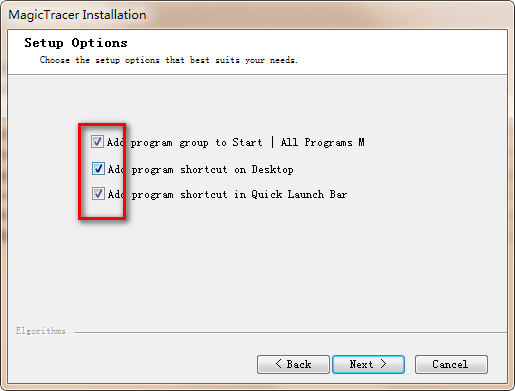The height and width of the screenshot is (391, 515).
Task: Click the left chevron on Back
Action: pyautogui.click(x=279, y=364)
